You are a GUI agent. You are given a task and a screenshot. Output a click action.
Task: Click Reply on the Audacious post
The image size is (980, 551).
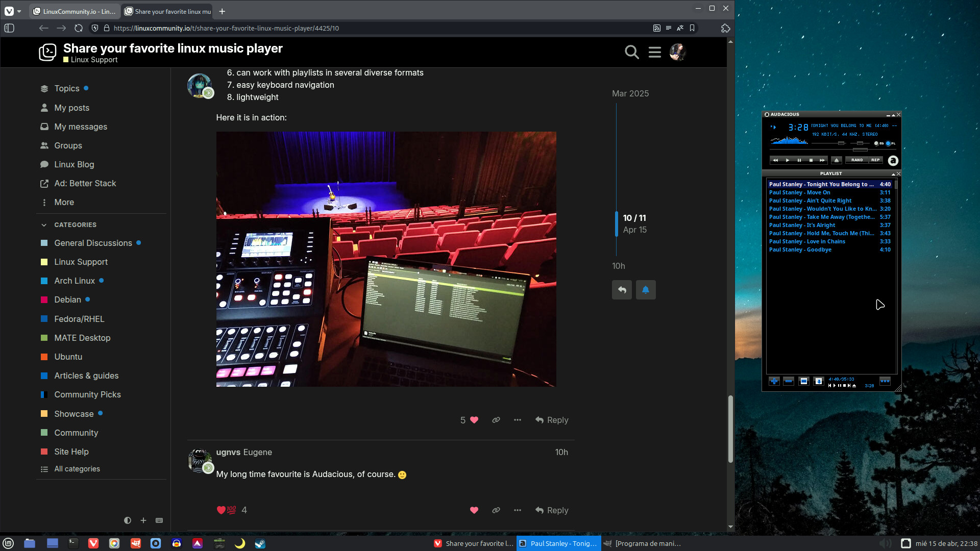(552, 510)
